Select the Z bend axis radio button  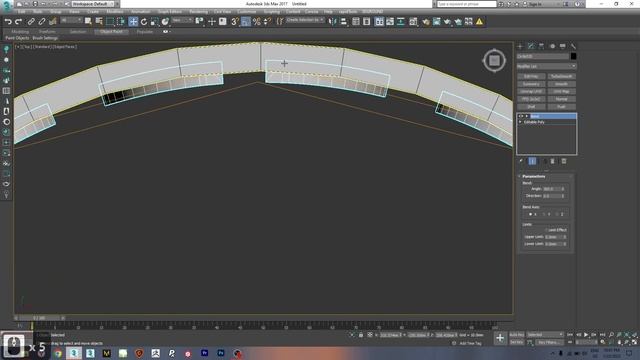click(x=557, y=214)
